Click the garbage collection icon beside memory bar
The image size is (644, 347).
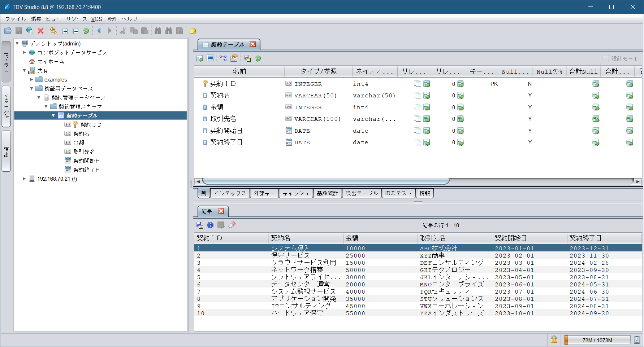click(637, 340)
